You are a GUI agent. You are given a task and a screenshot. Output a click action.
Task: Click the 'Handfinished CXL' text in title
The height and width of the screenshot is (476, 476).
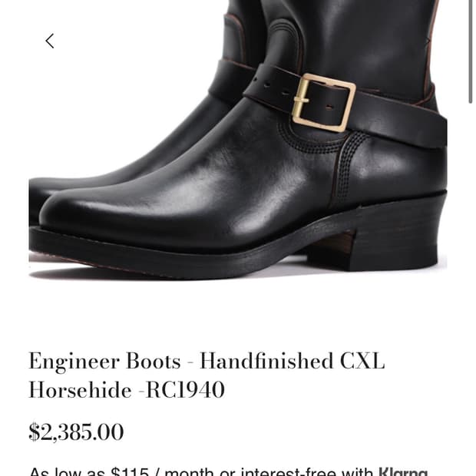click(292, 362)
